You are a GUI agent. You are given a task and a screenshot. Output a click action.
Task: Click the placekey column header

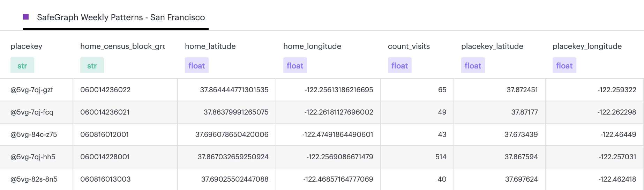(x=27, y=46)
